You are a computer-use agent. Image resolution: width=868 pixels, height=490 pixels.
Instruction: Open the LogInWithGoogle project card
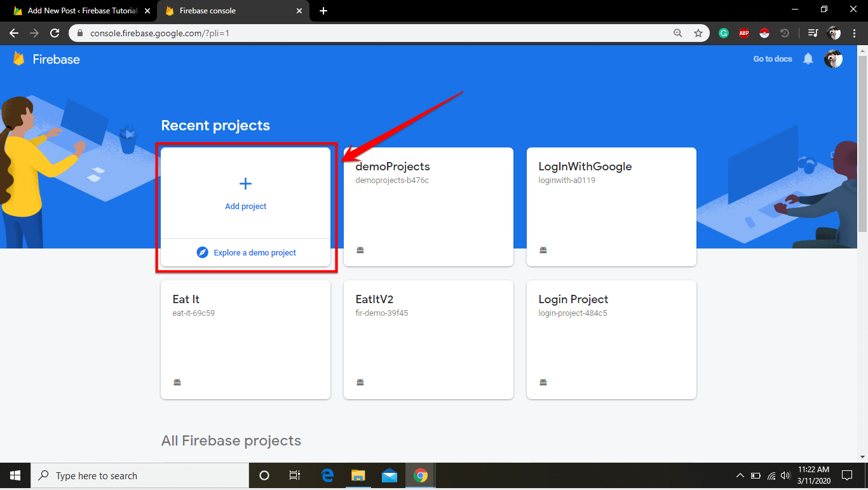611,207
